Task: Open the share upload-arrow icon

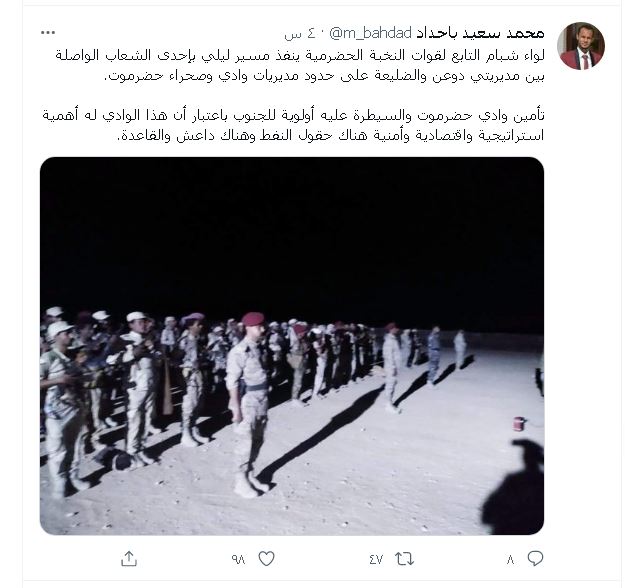Action: point(129,559)
